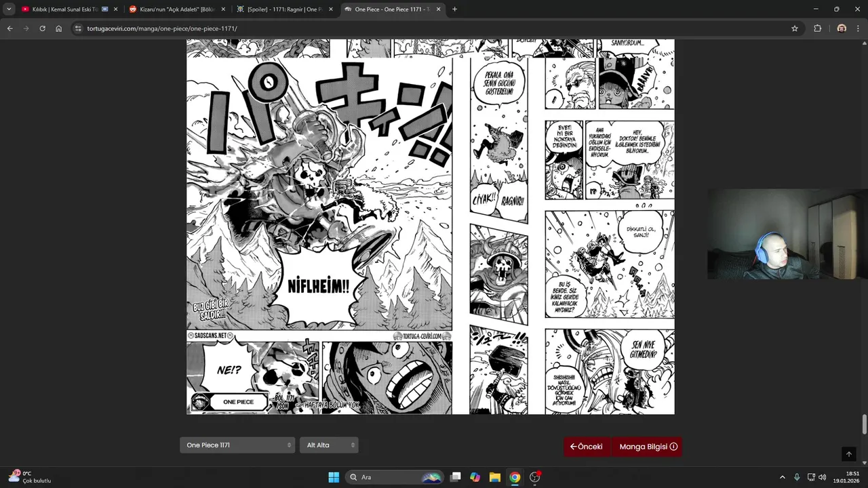The width and height of the screenshot is (868, 488).
Task: Open File Explorer from the taskbar
Action: point(495,477)
